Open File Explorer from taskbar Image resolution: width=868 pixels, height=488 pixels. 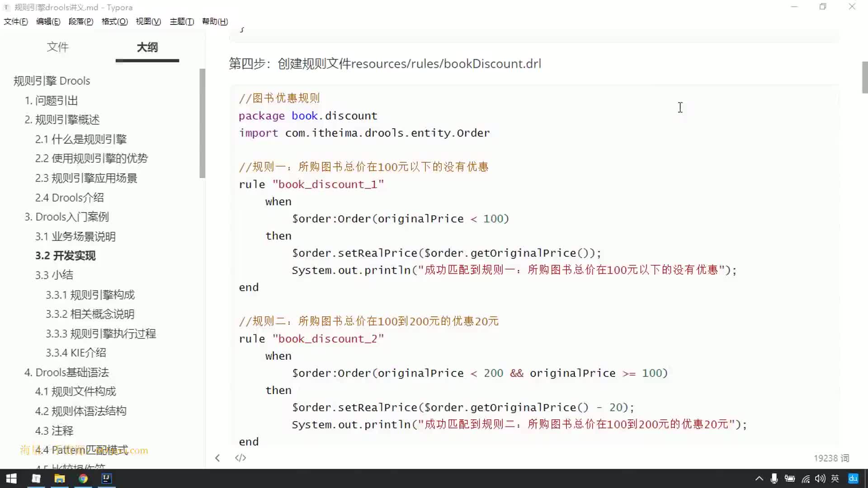pyautogui.click(x=59, y=479)
